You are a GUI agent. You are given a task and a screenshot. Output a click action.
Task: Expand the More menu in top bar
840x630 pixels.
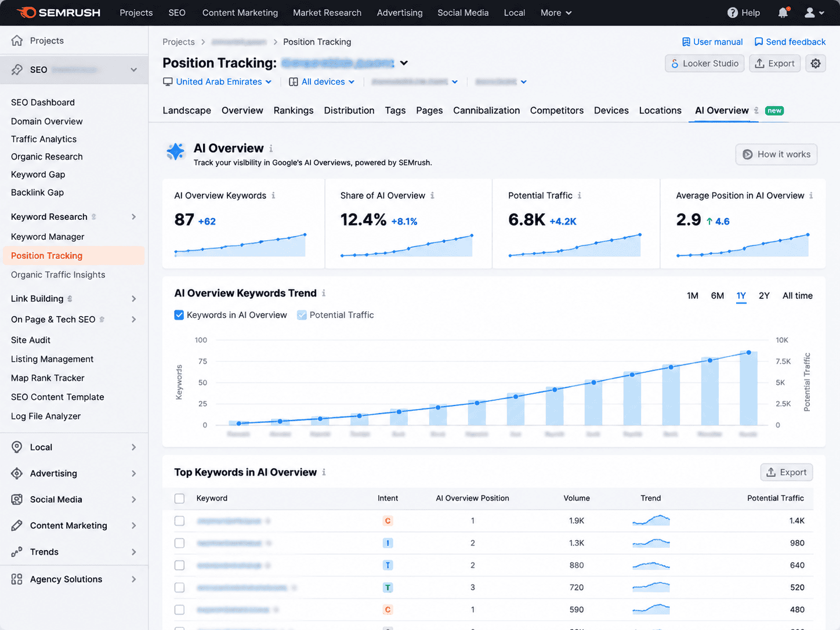tap(556, 13)
